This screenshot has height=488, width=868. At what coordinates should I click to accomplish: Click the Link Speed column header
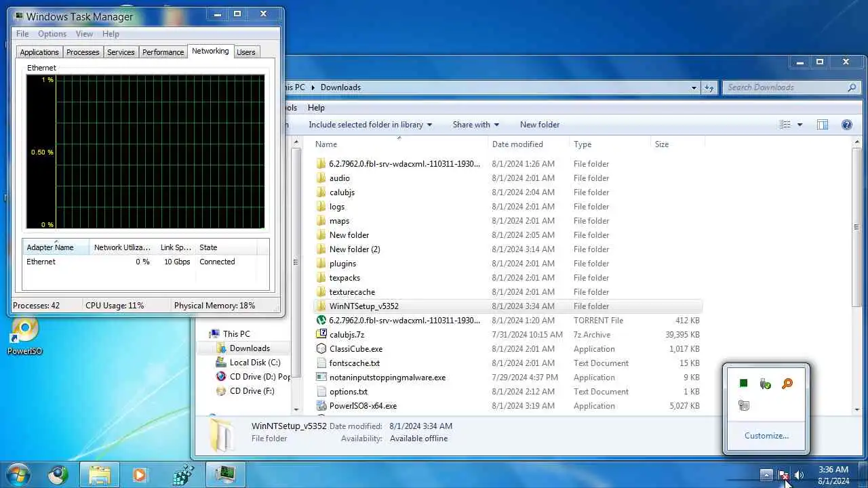click(176, 247)
